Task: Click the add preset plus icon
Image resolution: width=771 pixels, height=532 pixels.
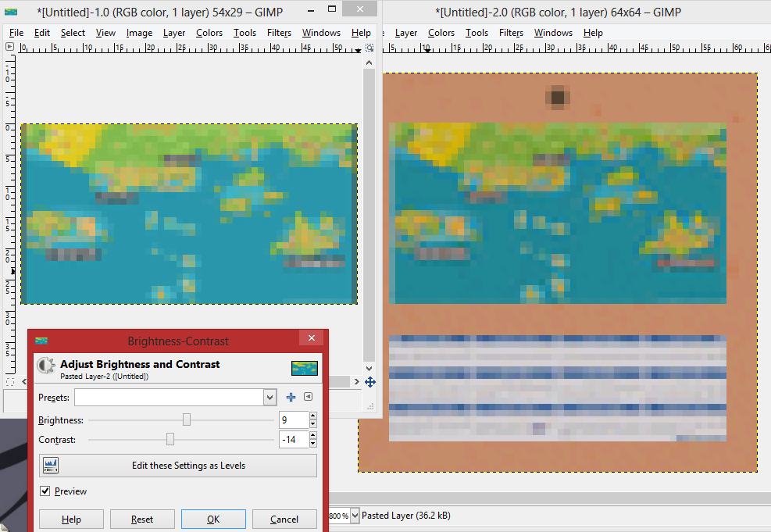Action: coord(291,398)
